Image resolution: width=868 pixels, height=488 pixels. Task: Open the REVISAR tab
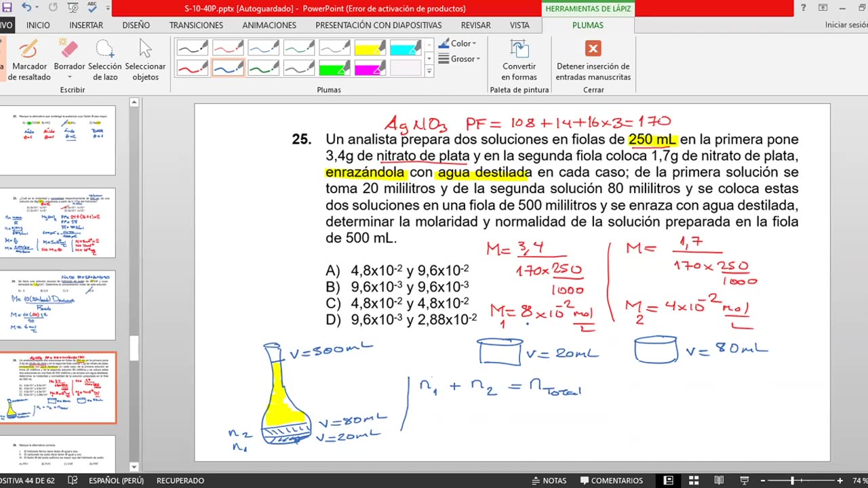pyautogui.click(x=476, y=25)
